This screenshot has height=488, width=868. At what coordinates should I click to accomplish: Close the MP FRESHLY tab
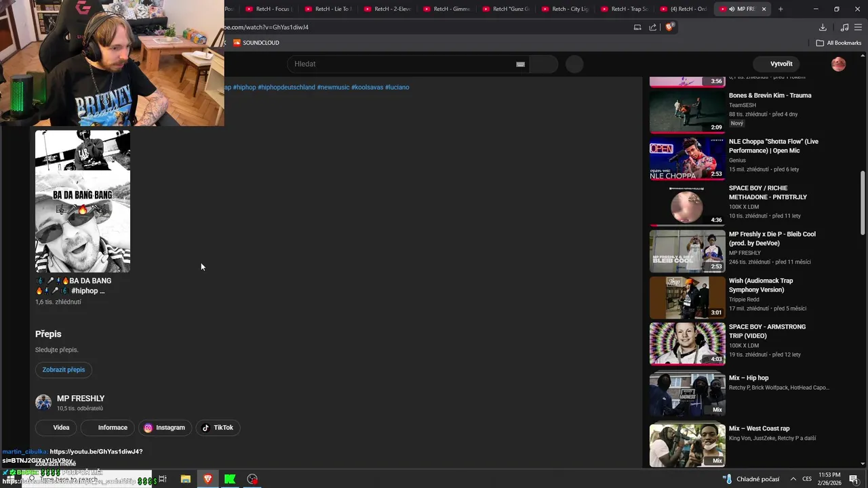pos(764,9)
